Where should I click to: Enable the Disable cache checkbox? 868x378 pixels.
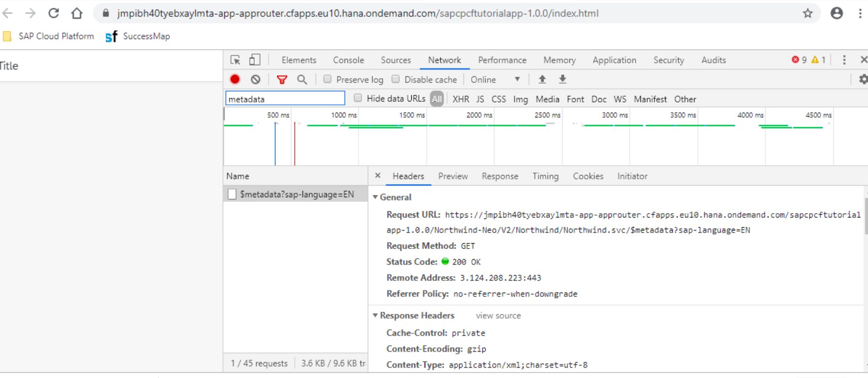point(395,79)
